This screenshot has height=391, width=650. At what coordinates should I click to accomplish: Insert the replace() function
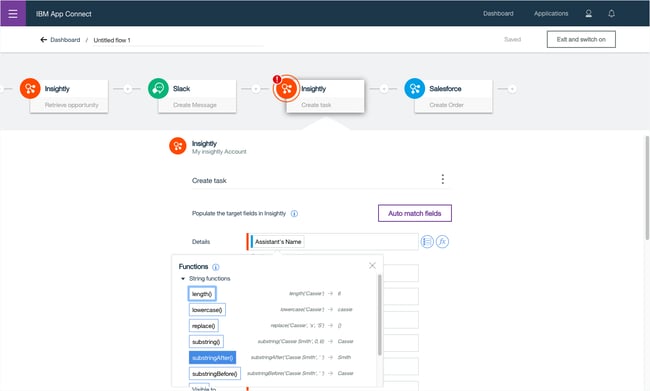pyautogui.click(x=204, y=326)
